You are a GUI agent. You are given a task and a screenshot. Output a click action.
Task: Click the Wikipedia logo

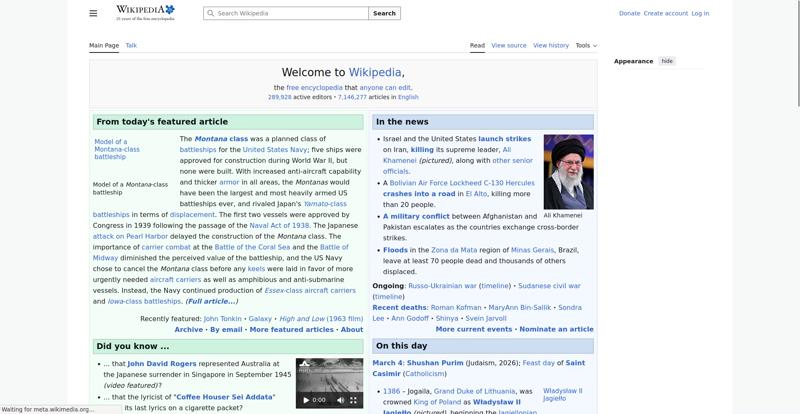145,12
